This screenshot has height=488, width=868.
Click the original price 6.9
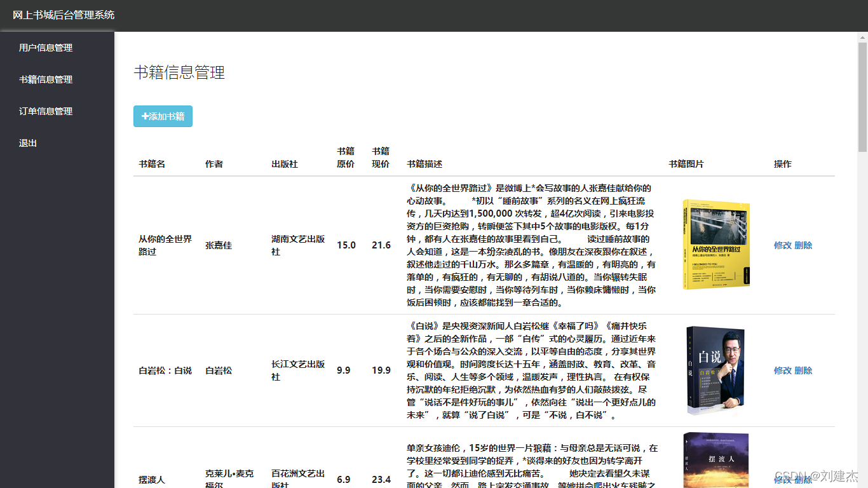click(344, 480)
